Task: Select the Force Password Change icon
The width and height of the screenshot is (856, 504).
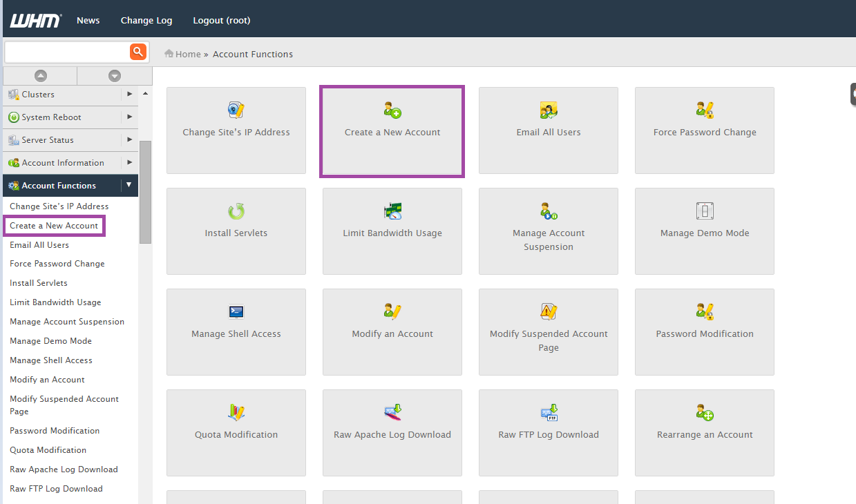Action: pyautogui.click(x=705, y=110)
